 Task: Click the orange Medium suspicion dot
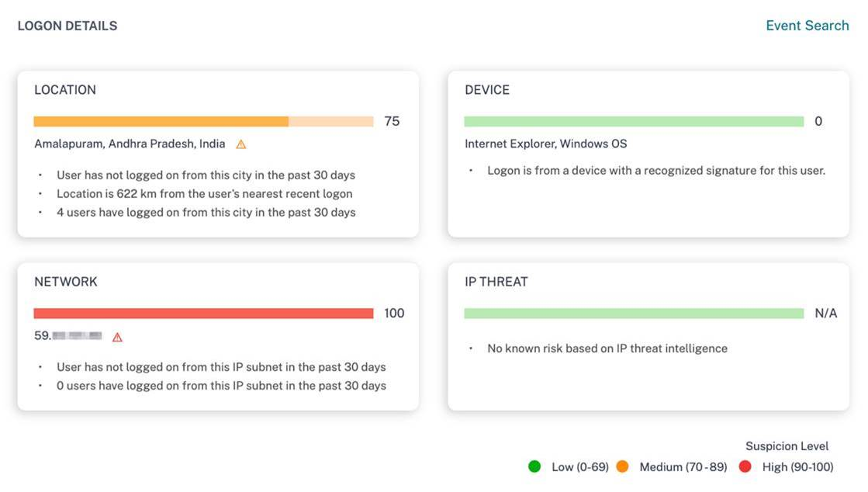622,466
